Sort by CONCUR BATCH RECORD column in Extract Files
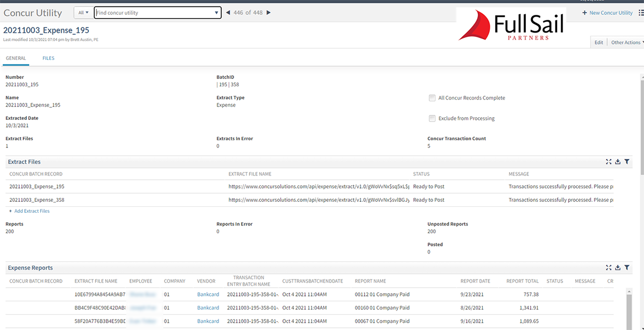 tap(36, 174)
